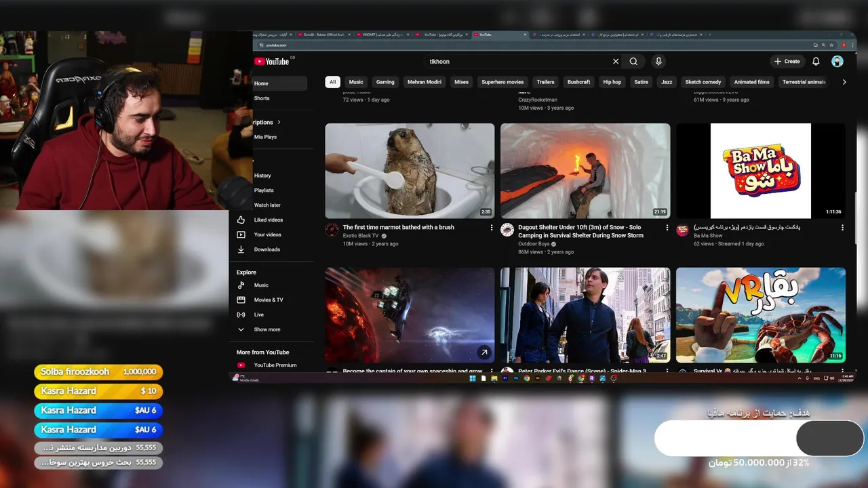Click the YouTube Premium icon

pos(241,365)
